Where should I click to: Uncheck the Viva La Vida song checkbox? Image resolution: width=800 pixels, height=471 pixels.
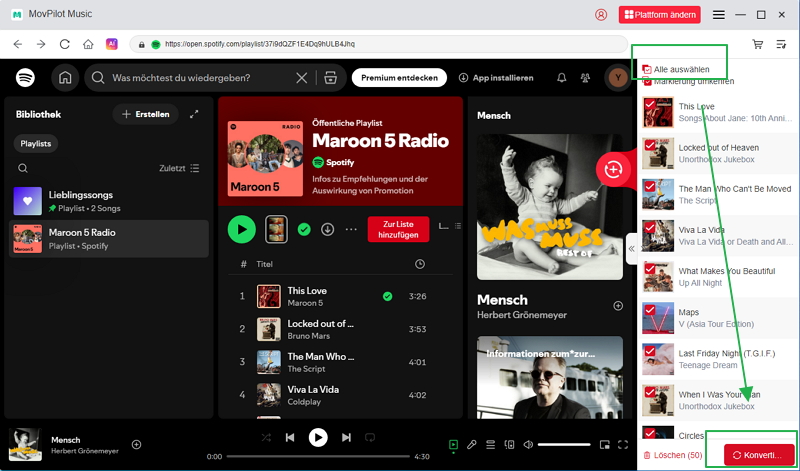pyautogui.click(x=648, y=227)
